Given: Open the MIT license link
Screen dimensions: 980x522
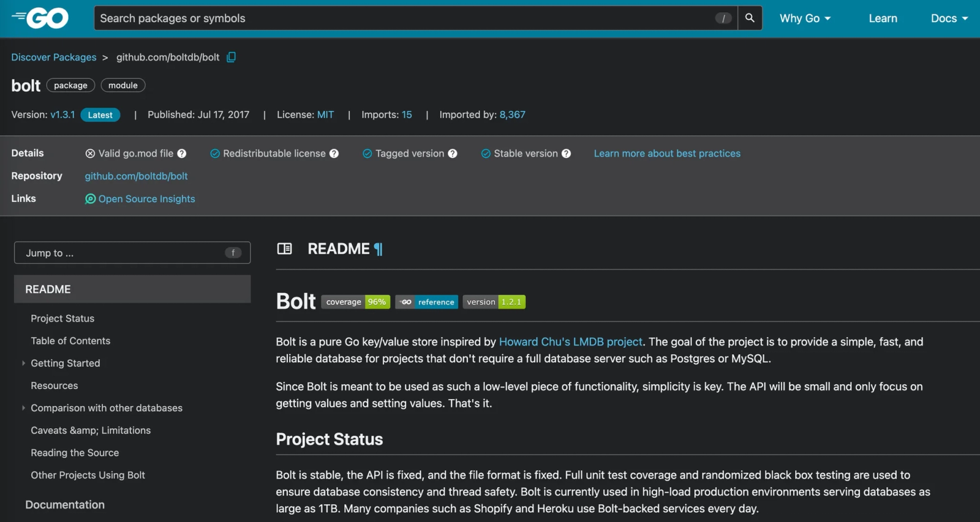Looking at the screenshot, I should click(325, 115).
